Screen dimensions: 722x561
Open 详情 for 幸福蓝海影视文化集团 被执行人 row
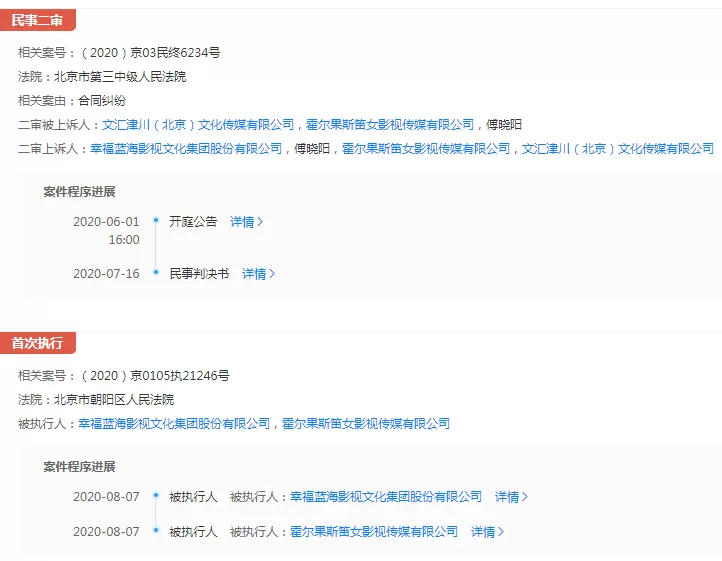(511, 497)
